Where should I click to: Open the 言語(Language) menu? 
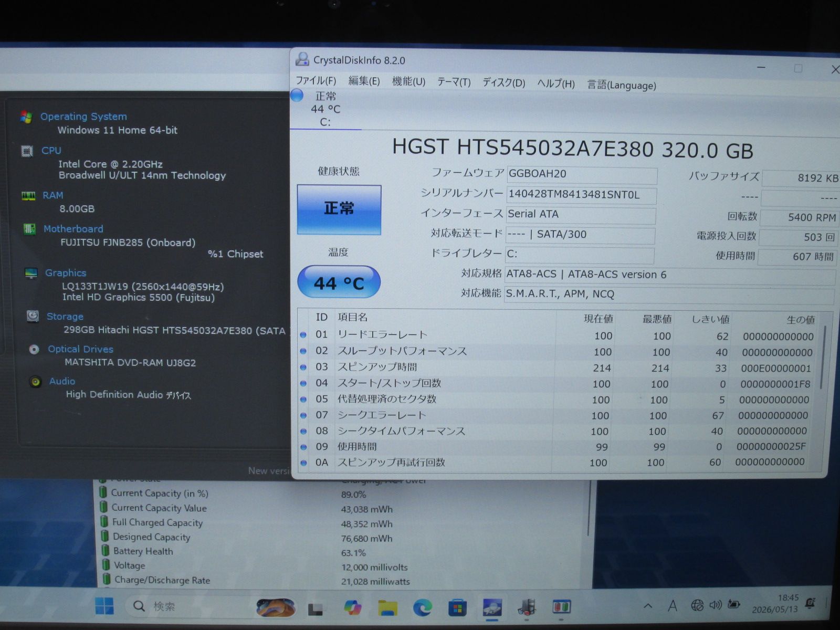(621, 85)
